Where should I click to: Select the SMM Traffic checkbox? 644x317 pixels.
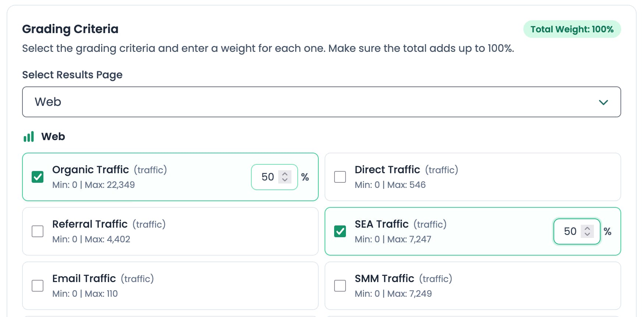click(340, 286)
